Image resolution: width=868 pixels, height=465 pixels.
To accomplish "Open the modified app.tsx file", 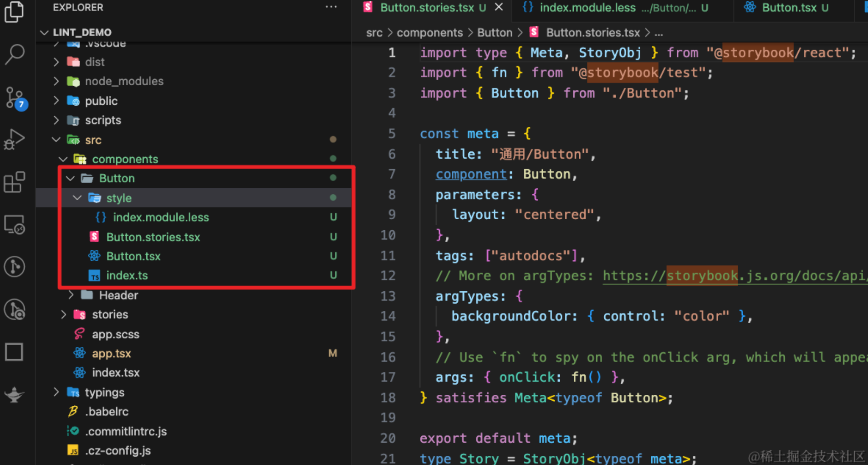I will point(112,353).
